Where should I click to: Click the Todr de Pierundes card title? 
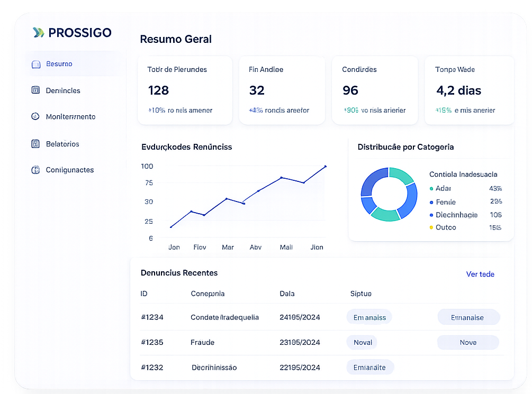coord(177,69)
